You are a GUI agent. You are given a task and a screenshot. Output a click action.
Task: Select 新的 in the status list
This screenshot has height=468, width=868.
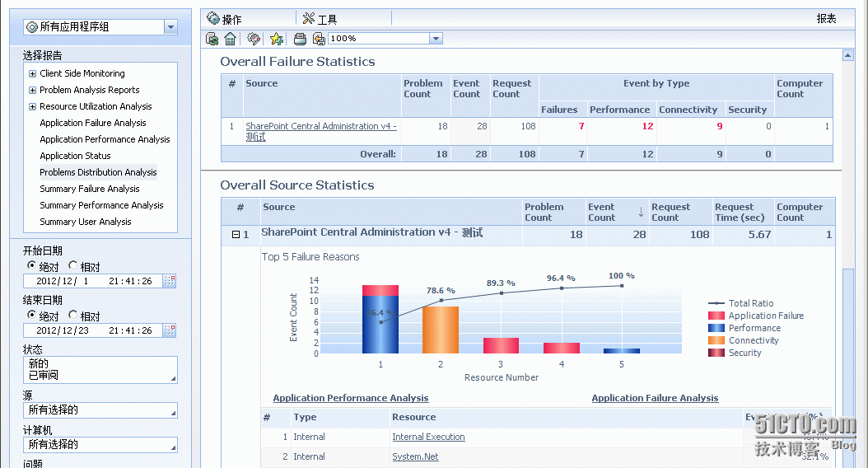[38, 364]
